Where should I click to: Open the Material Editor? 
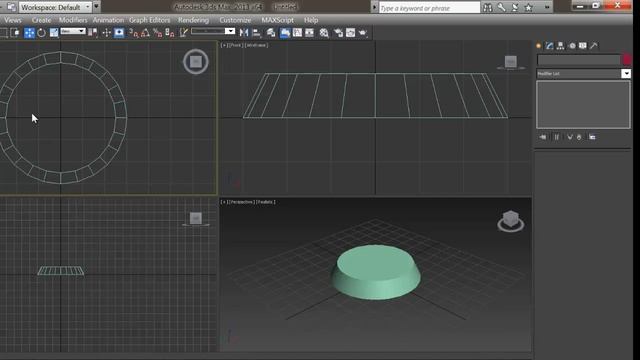(x=324, y=33)
